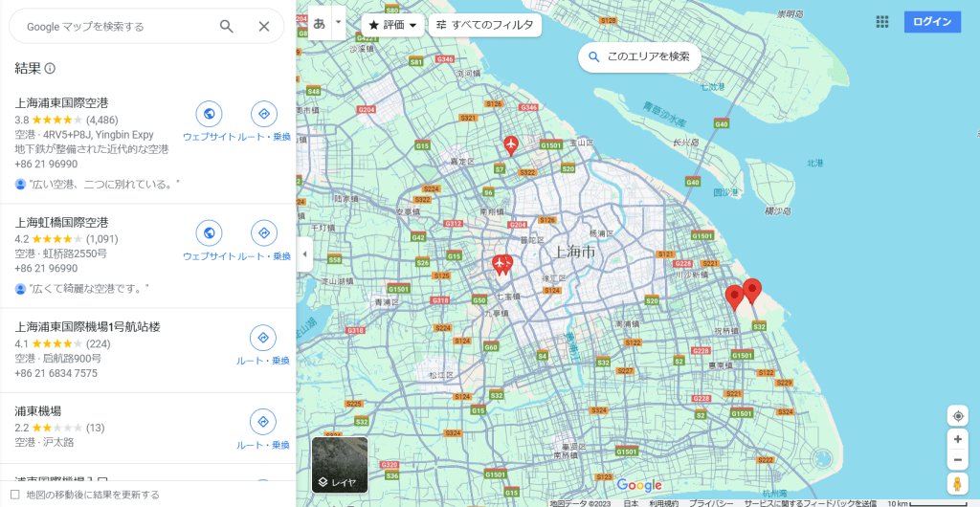The height and width of the screenshot is (507, 980).
Task: Open the Google apps grid icon
Action: 881,22
